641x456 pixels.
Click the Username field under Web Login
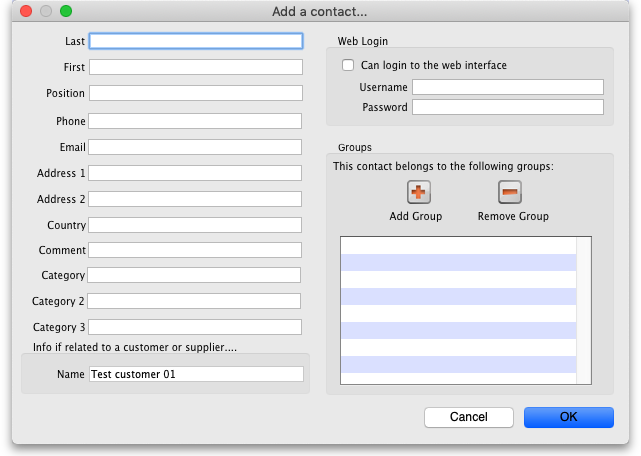point(507,87)
